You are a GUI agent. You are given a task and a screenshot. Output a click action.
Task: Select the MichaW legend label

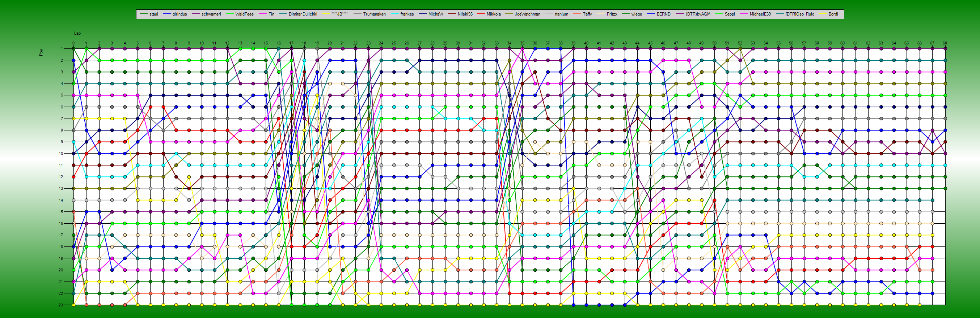click(436, 14)
